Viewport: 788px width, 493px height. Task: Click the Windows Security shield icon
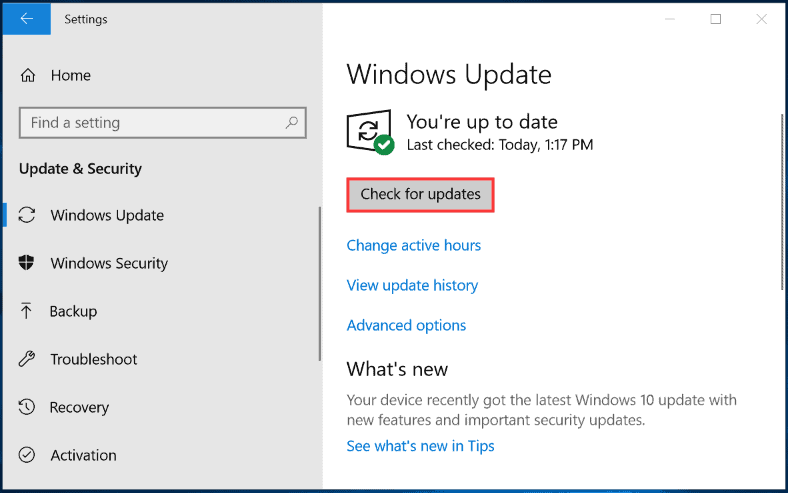pos(26,262)
